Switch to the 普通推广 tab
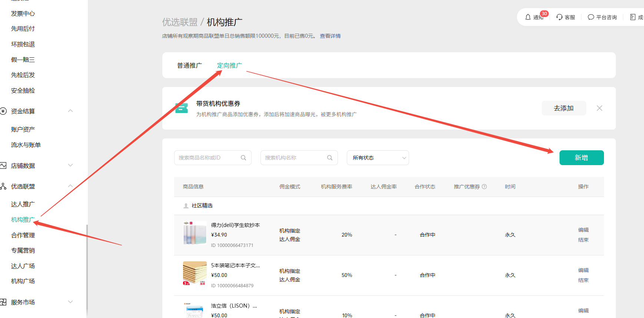Viewport: 644px width, 318px height. 189,66
